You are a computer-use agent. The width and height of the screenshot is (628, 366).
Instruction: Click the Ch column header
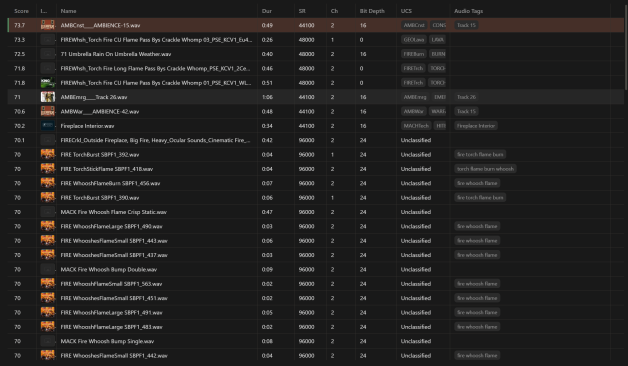pyautogui.click(x=334, y=11)
